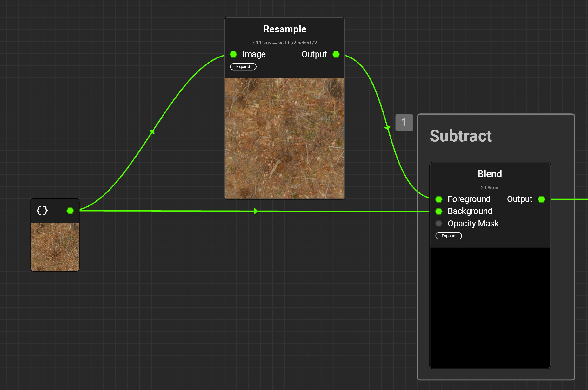Click the Resample node title
The height and width of the screenshot is (390, 588).
tap(284, 29)
